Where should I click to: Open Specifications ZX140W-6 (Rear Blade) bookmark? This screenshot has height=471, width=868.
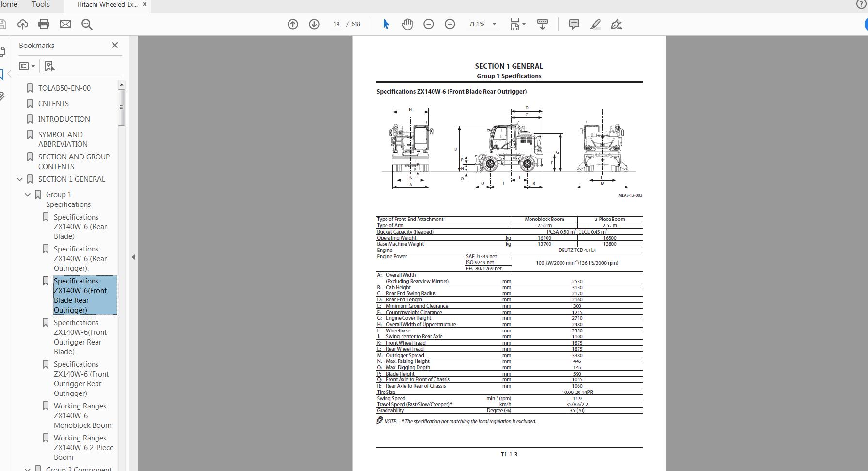80,227
